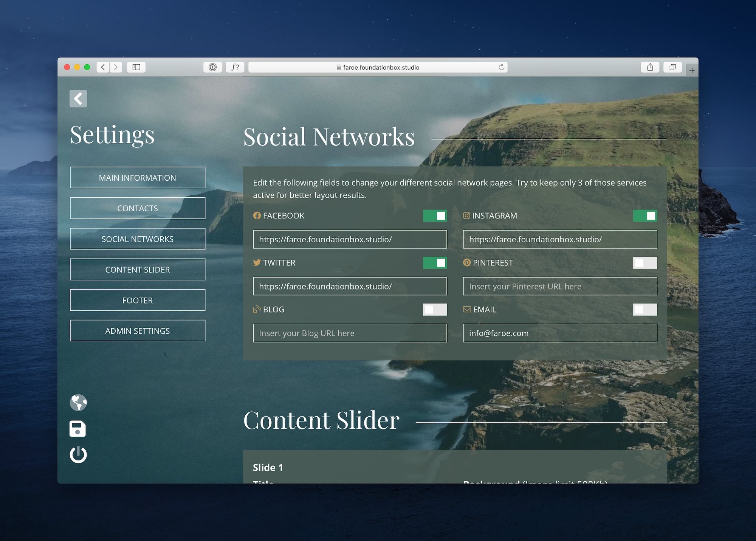Enable the Email switch
Image resolution: width=756 pixels, height=541 pixels.
[645, 310]
